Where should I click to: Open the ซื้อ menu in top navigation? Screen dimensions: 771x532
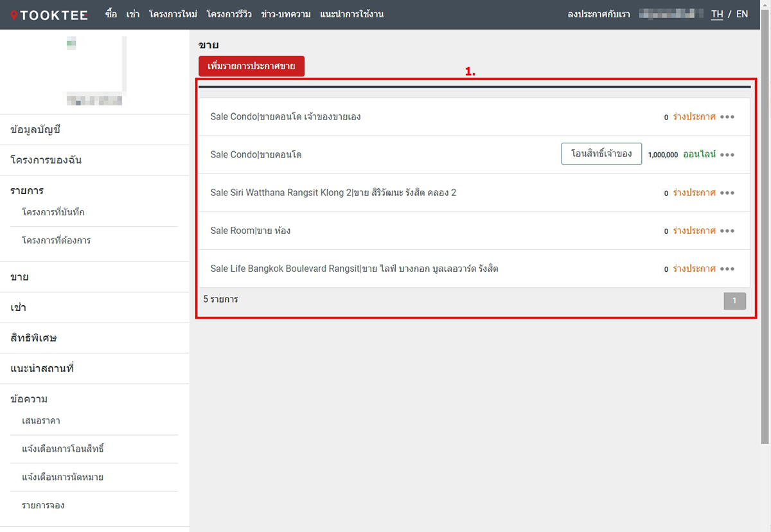tap(111, 14)
